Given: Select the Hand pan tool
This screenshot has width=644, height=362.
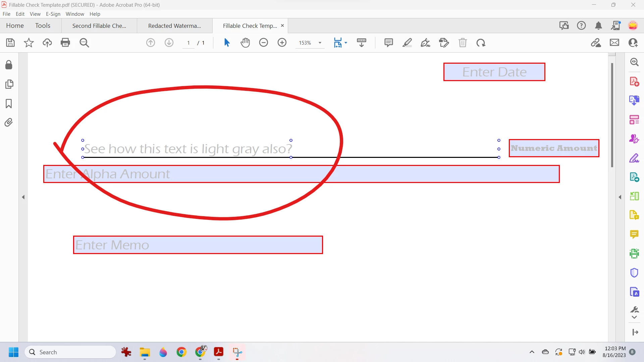Looking at the screenshot, I should click(245, 43).
